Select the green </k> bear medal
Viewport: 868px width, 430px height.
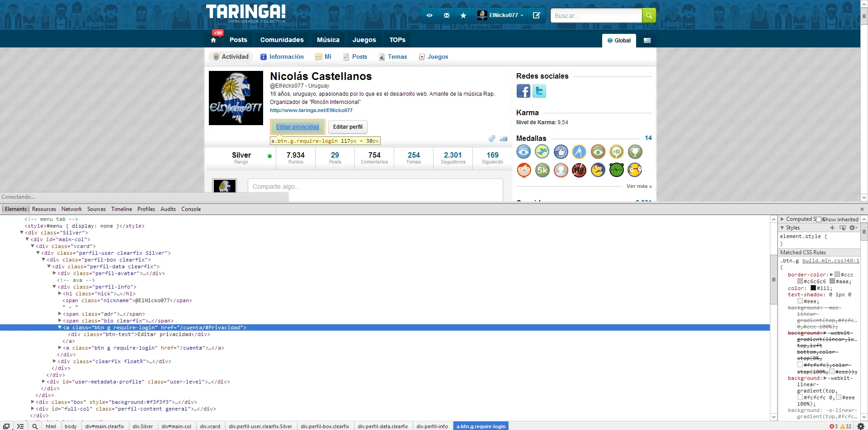point(616,170)
